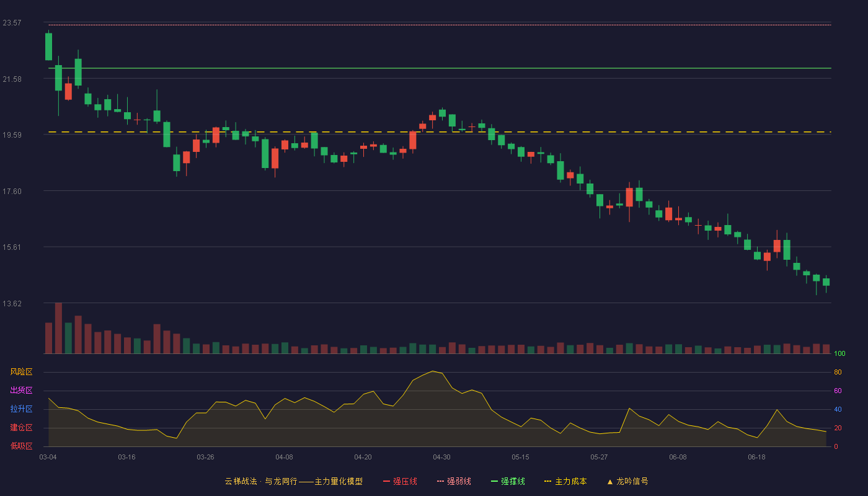Click the 19.59 price axis label
This screenshot has width=868, height=496.
pyautogui.click(x=12, y=135)
